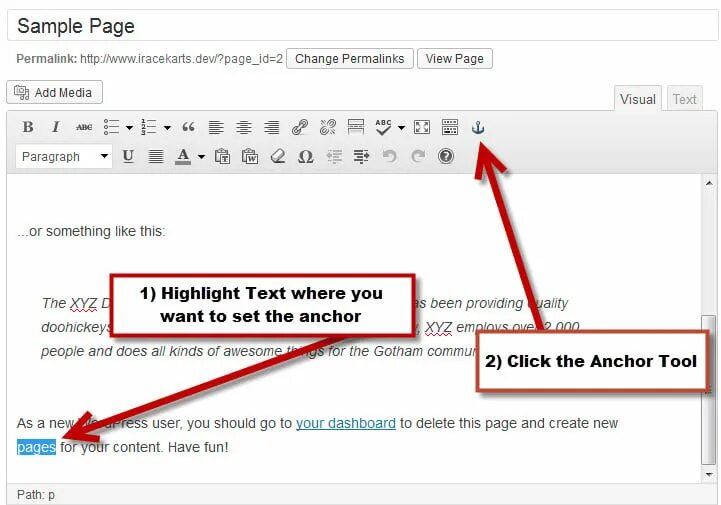The width and height of the screenshot is (721, 505).
Task: Switch to the Text editor tab
Action: (x=684, y=99)
